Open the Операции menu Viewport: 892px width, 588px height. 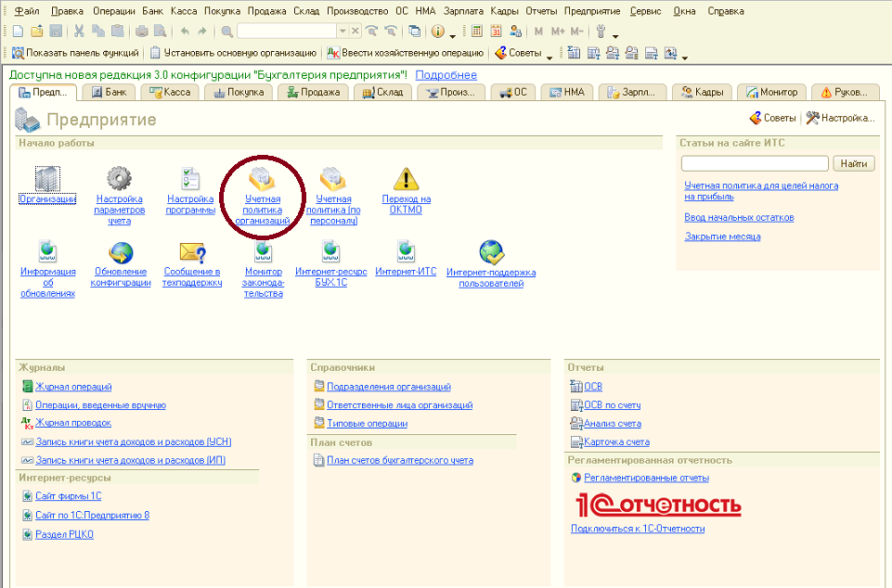click(114, 11)
